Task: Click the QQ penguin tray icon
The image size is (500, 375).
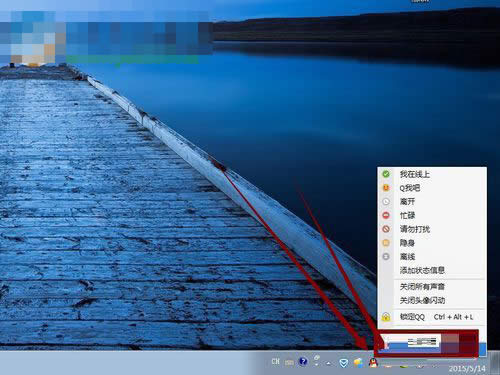Action: click(373, 362)
